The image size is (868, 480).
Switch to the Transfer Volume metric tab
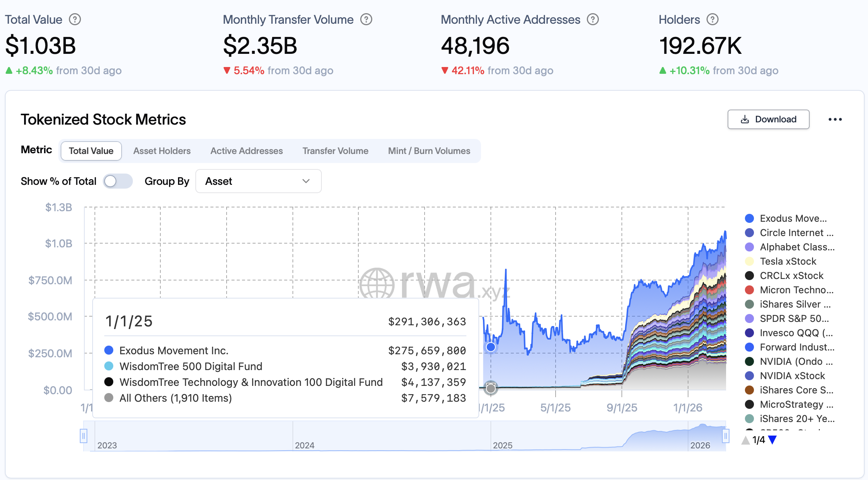point(335,151)
